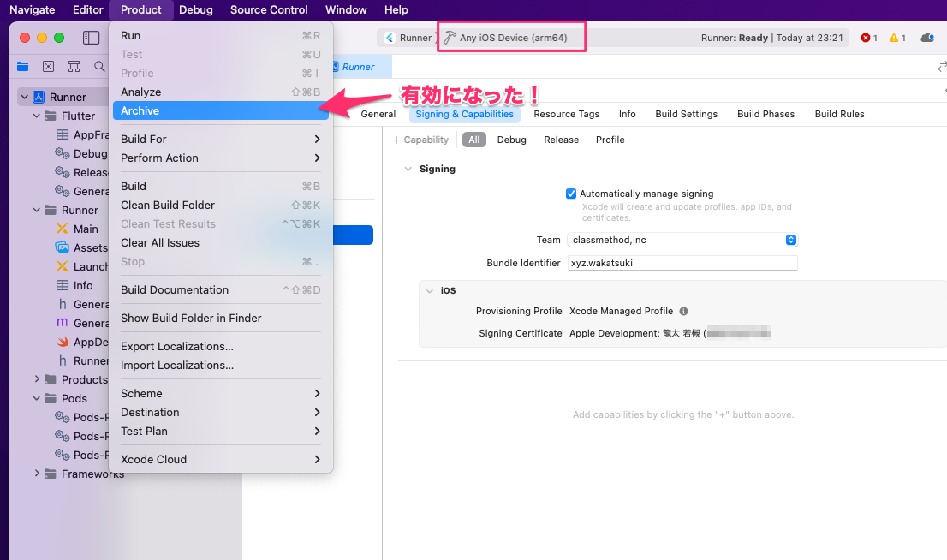Open the Xcode Cloud submenu

click(x=220, y=459)
